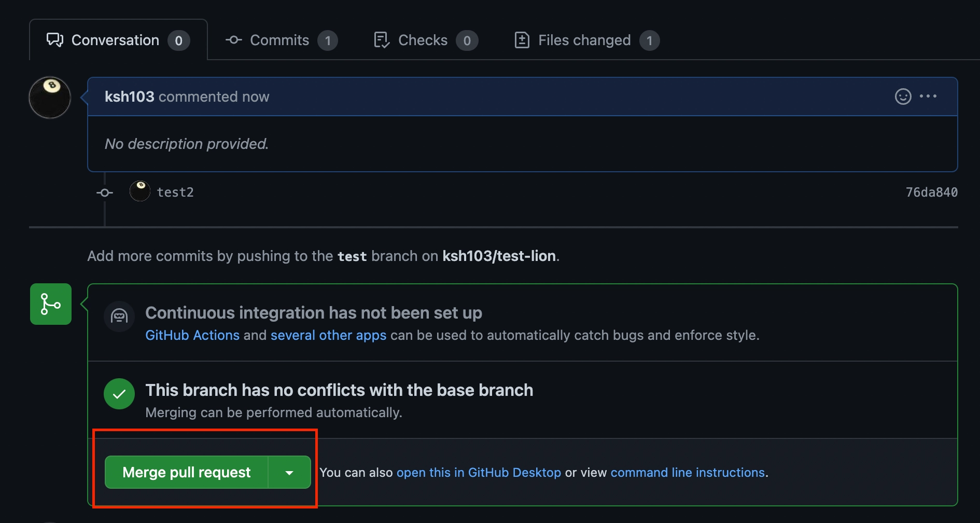Click the add reaction smiley icon
This screenshot has width=980, height=523.
click(x=903, y=97)
